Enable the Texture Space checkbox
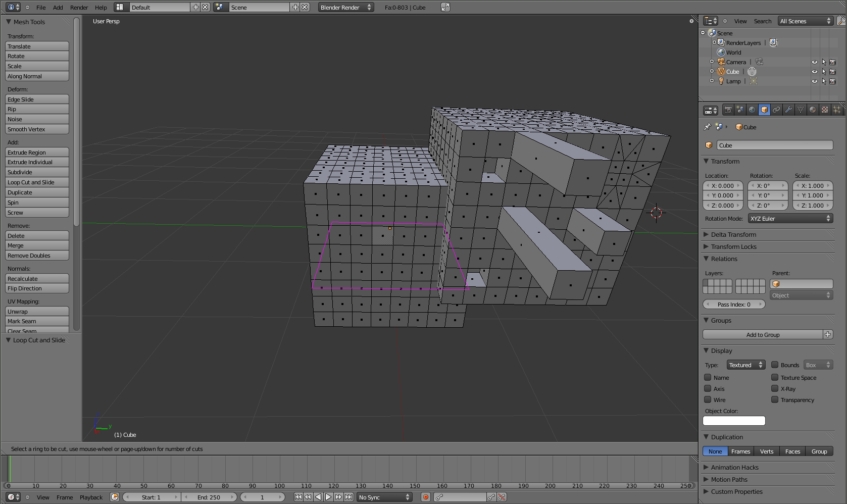Image resolution: width=847 pixels, height=504 pixels. coord(775,377)
